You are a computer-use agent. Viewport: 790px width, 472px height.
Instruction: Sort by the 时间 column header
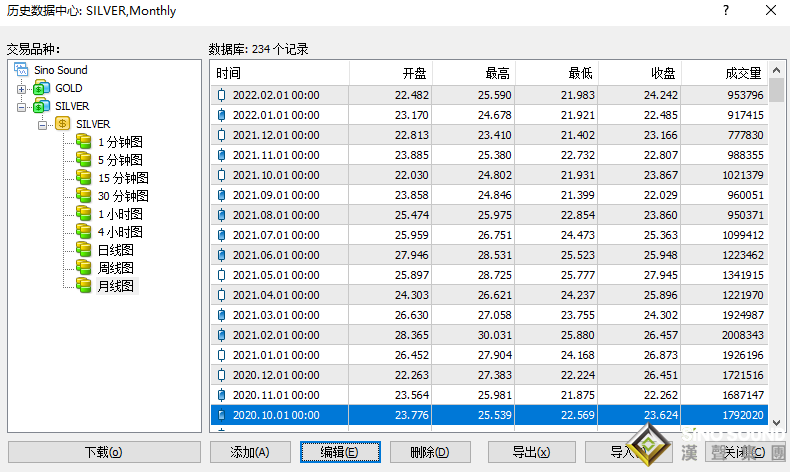(x=280, y=74)
